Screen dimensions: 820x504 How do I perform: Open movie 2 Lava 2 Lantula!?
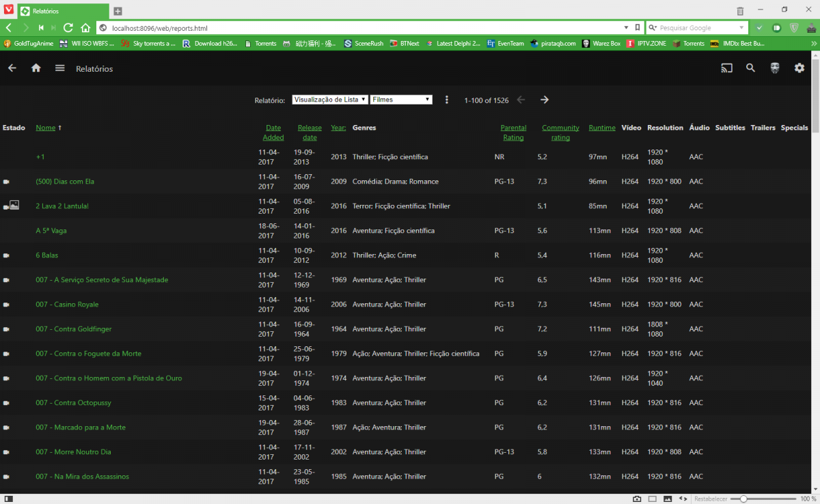(62, 206)
